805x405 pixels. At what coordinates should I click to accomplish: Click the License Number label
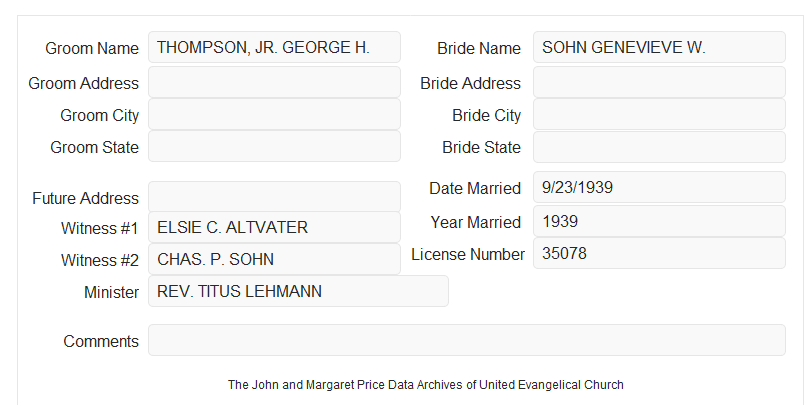(468, 255)
